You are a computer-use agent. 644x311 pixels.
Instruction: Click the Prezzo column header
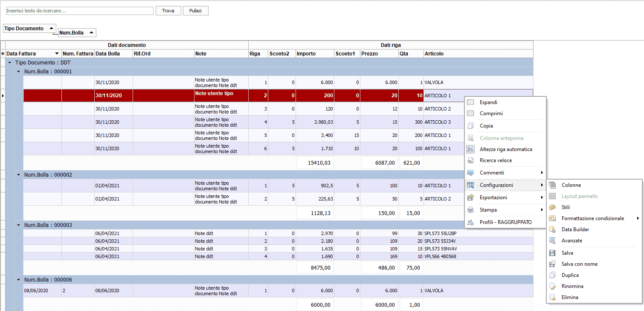tap(379, 54)
